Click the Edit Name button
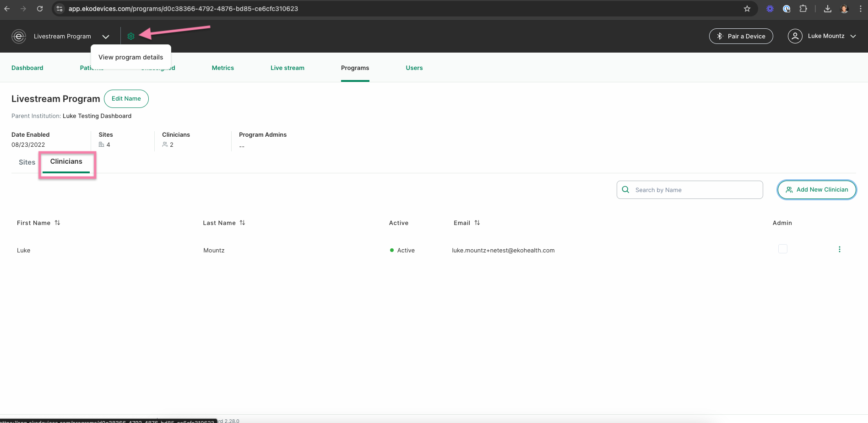This screenshot has height=423, width=868. (x=126, y=99)
